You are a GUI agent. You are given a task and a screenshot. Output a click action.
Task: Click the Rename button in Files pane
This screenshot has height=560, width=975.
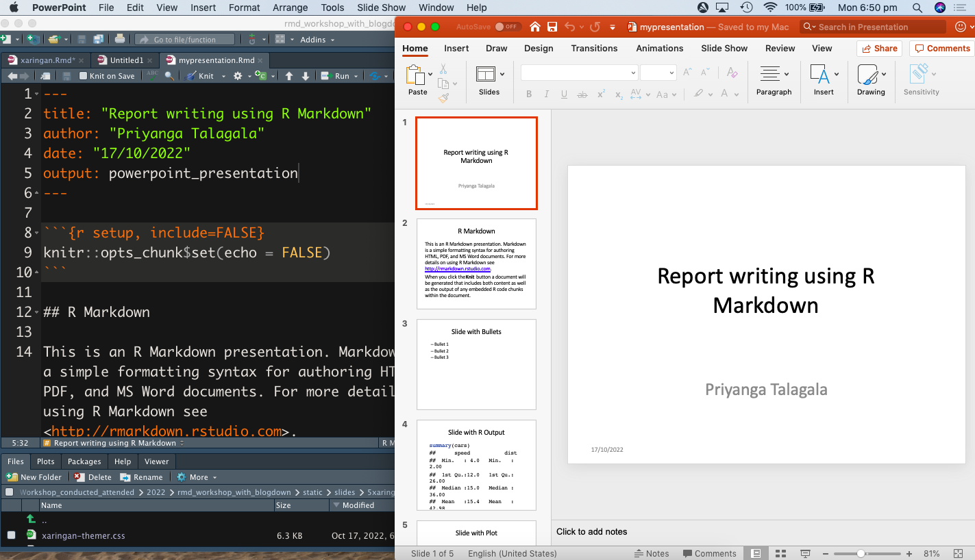coord(141,477)
